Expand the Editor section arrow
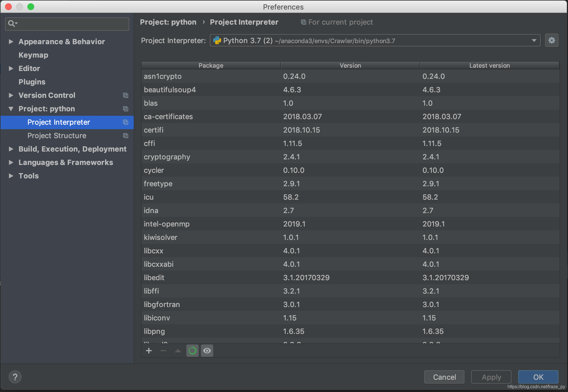Image resolution: width=568 pixels, height=392 pixels. coord(11,69)
